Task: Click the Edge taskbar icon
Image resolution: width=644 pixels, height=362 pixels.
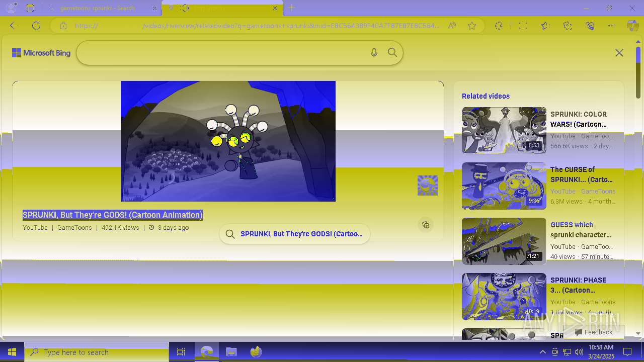Action: (207, 352)
